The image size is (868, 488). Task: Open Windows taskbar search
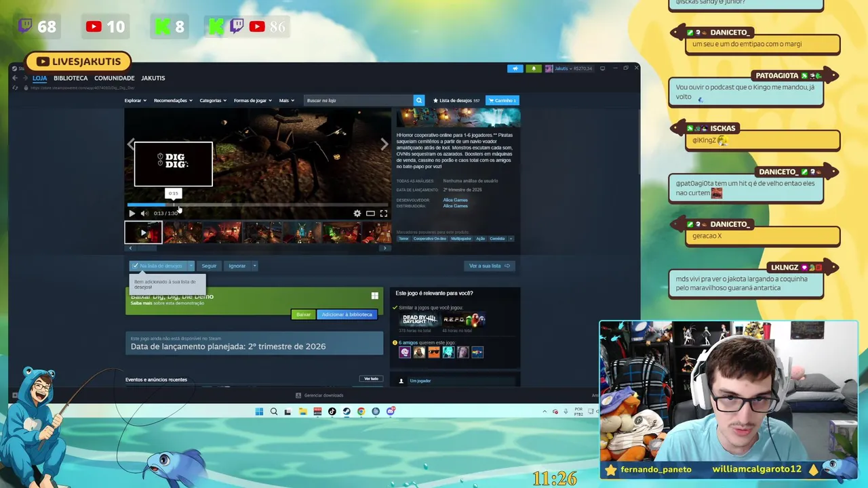274,411
